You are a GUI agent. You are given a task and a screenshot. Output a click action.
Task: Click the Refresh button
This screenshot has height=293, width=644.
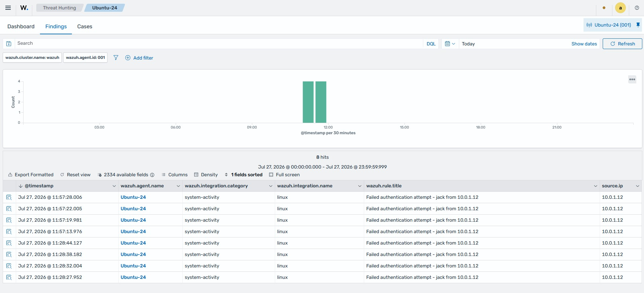(x=622, y=44)
